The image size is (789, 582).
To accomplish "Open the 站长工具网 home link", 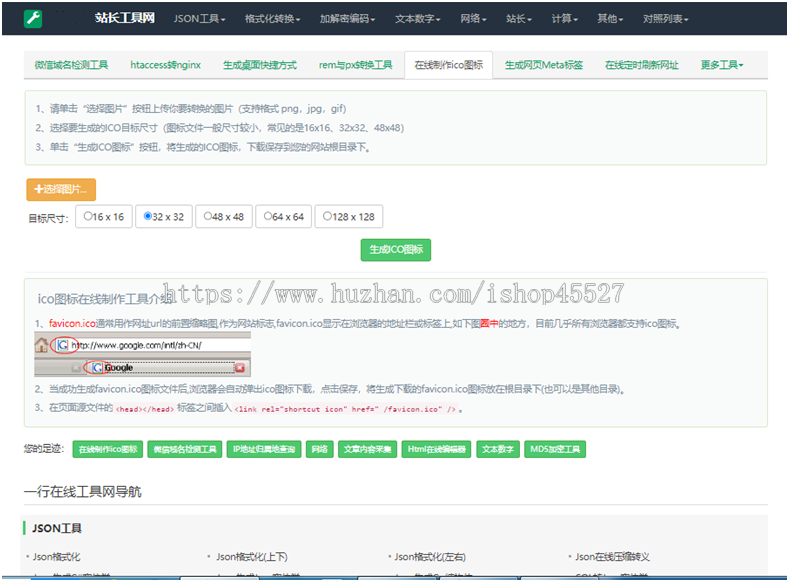I will (x=124, y=18).
